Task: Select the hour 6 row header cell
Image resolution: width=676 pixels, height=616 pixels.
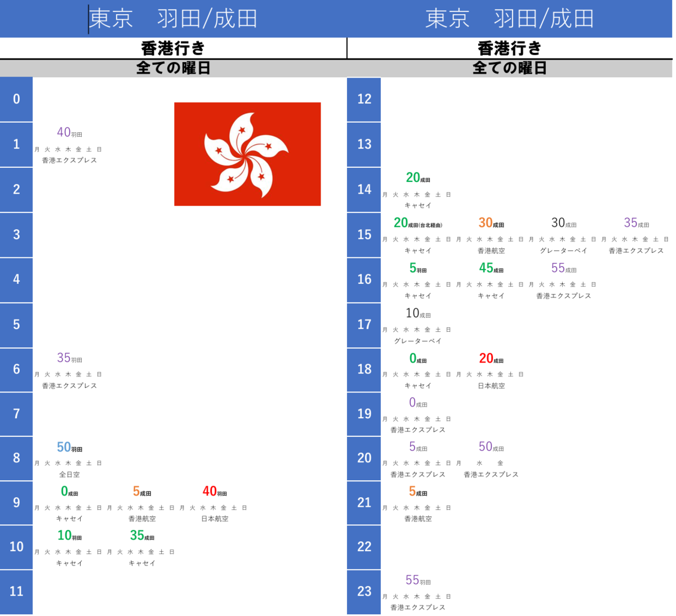Action: tap(16, 369)
